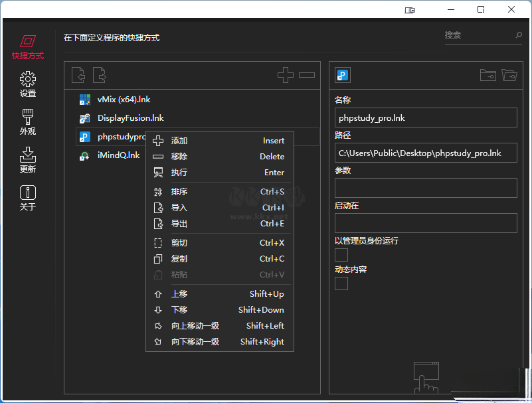Image resolution: width=532 pixels, height=403 pixels.
Task: Click the hand pointer window icon at the bottom right
Action: coord(426,378)
